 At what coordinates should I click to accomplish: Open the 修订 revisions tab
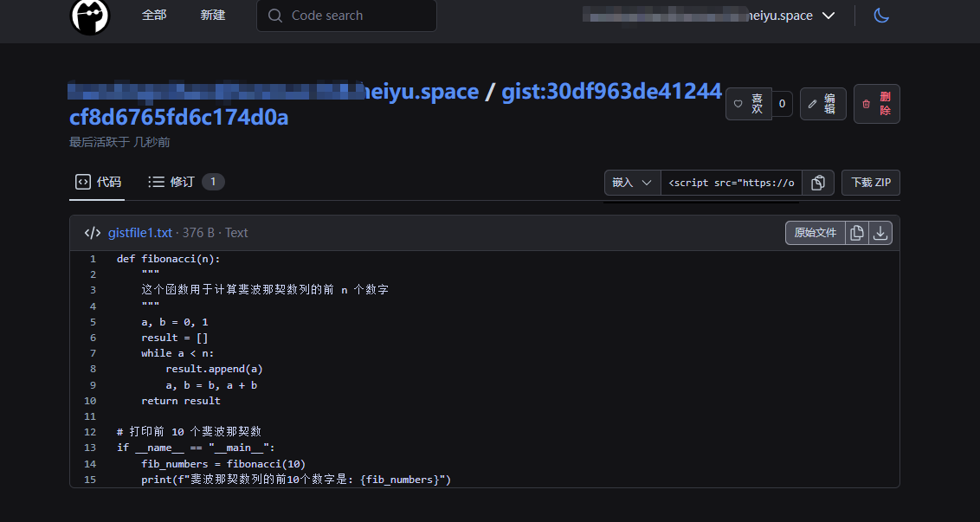[x=185, y=182]
